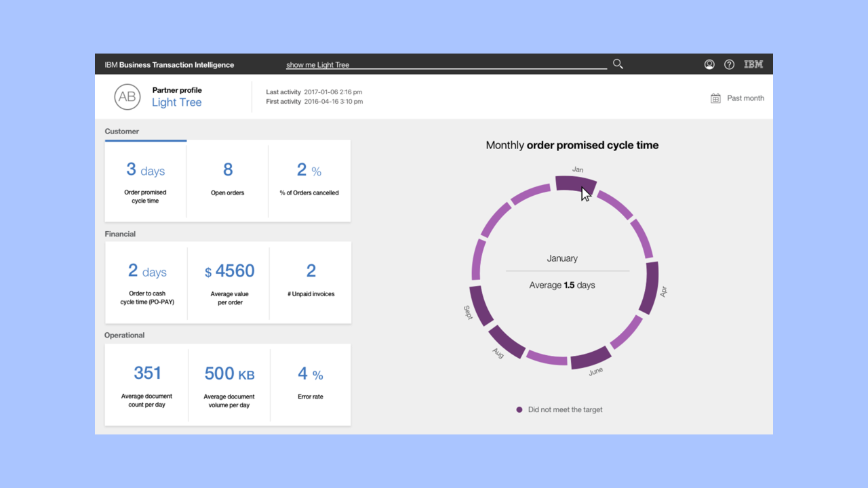
Task: Click the Jan segment of the ring chart
Action: (576, 184)
